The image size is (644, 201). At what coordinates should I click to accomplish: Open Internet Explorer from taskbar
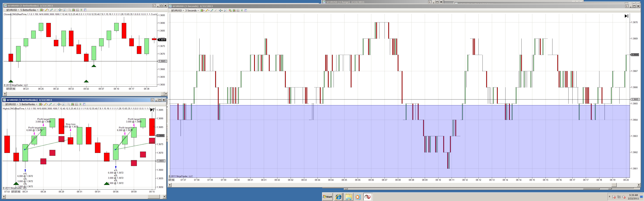point(338,197)
